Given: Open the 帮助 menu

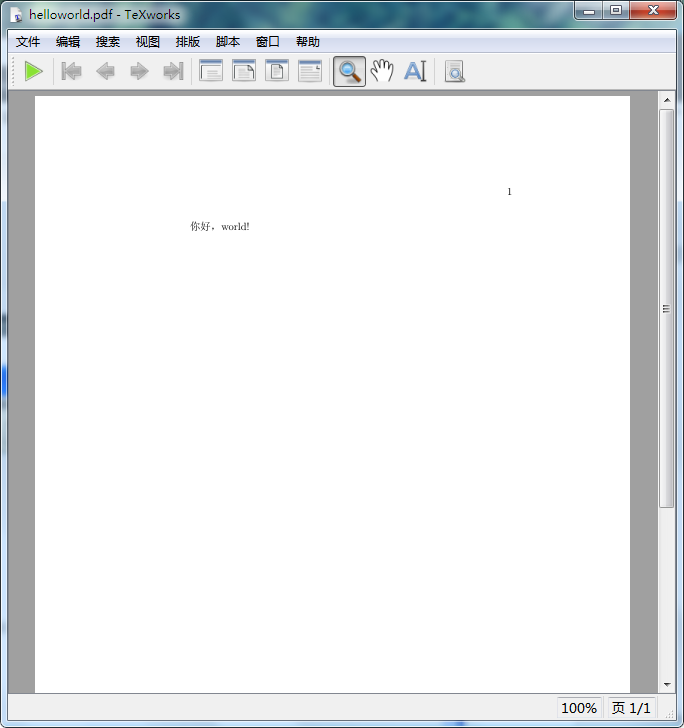Looking at the screenshot, I should click(x=307, y=42).
